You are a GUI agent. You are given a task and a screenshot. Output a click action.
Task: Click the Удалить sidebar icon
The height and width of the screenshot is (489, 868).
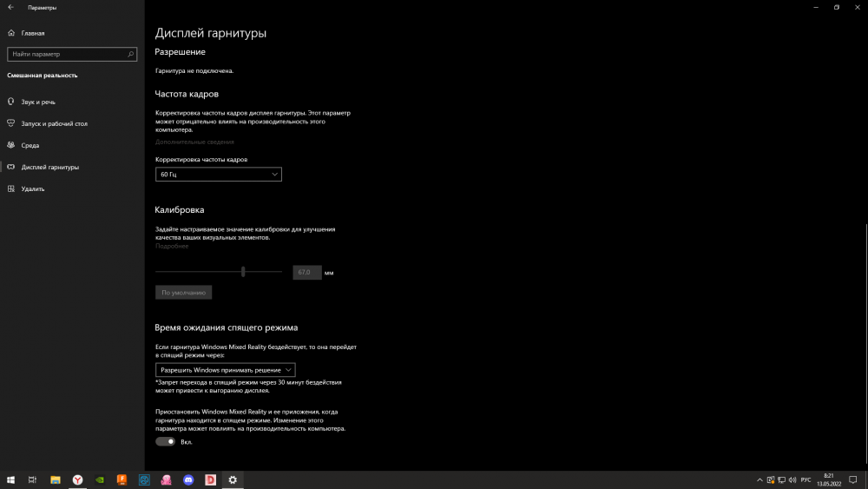click(x=11, y=188)
